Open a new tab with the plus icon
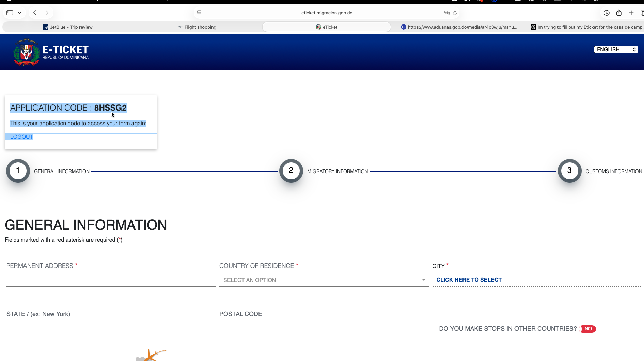644x361 pixels. 631,13
